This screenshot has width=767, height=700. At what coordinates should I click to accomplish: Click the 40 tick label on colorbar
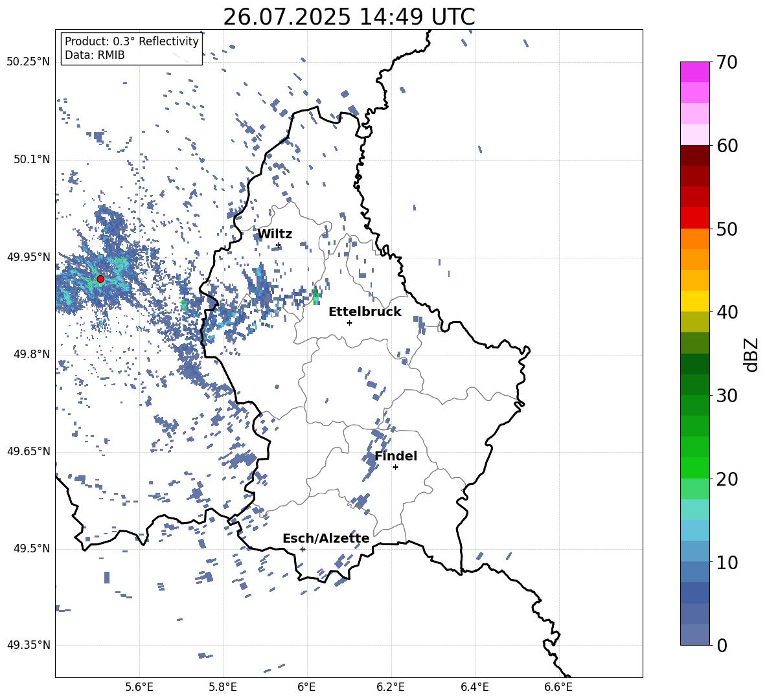coord(727,312)
